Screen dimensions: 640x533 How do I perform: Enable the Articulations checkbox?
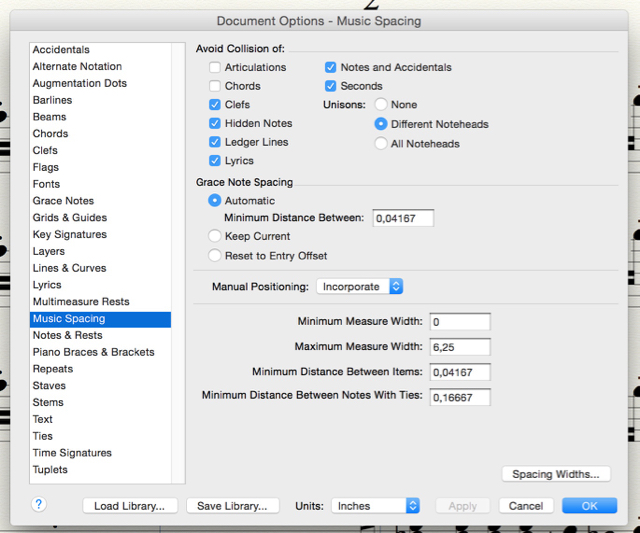point(215,67)
